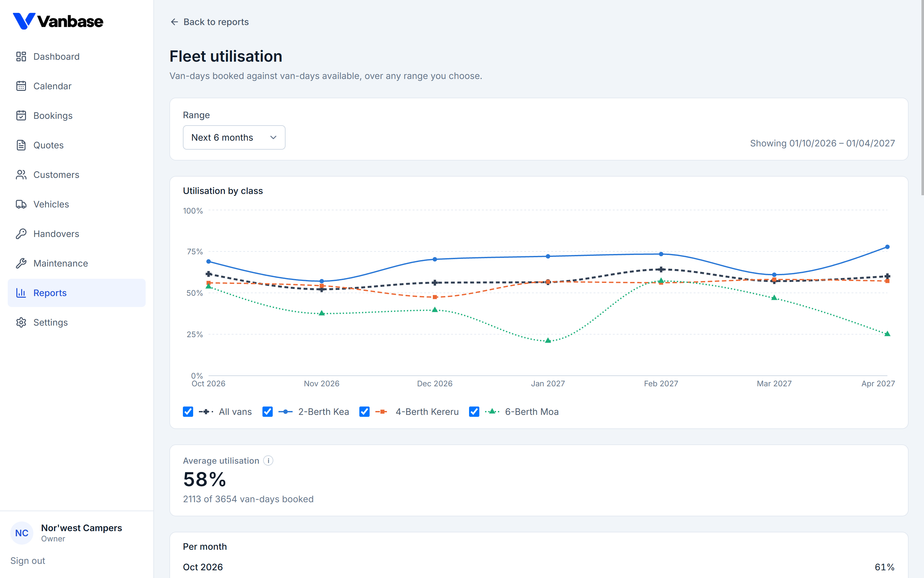
Task: Click the Vehicles truck icon
Action: point(21,204)
